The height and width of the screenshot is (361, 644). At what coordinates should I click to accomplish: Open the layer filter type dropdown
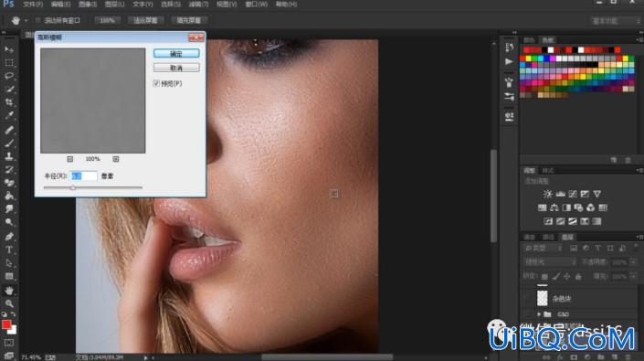pyautogui.click(x=544, y=248)
